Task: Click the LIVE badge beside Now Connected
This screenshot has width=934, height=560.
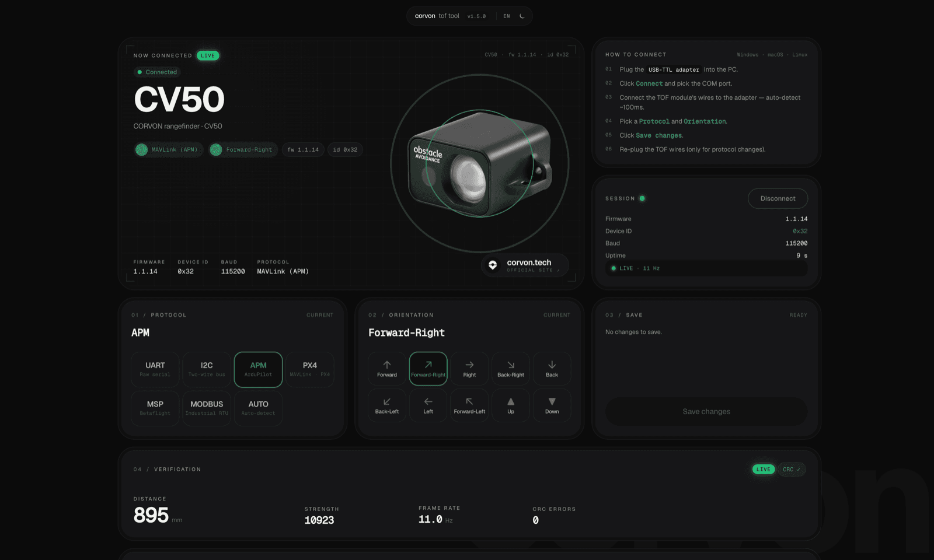Action: [x=208, y=55]
